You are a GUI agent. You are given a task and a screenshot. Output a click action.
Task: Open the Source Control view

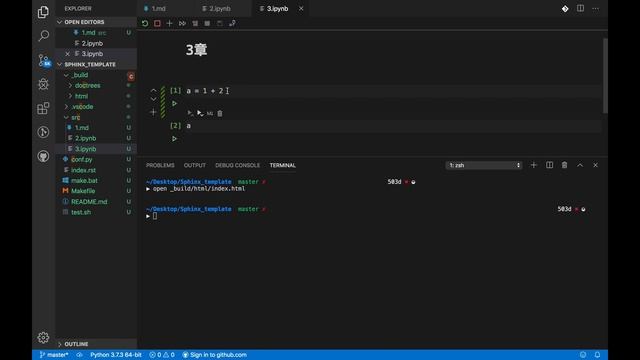pyautogui.click(x=44, y=60)
